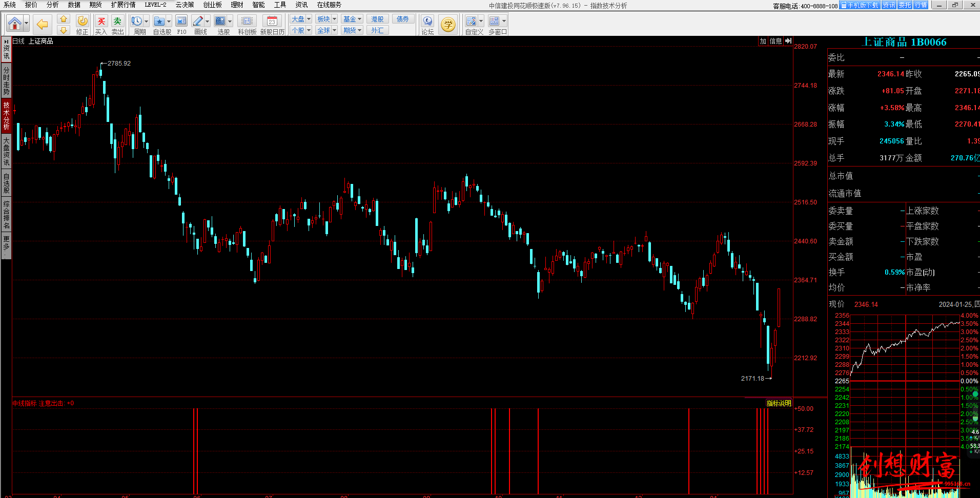The height and width of the screenshot is (498, 980).
Task: Switch to the 大盘资讯 sidebar tab
Action: tap(6, 151)
